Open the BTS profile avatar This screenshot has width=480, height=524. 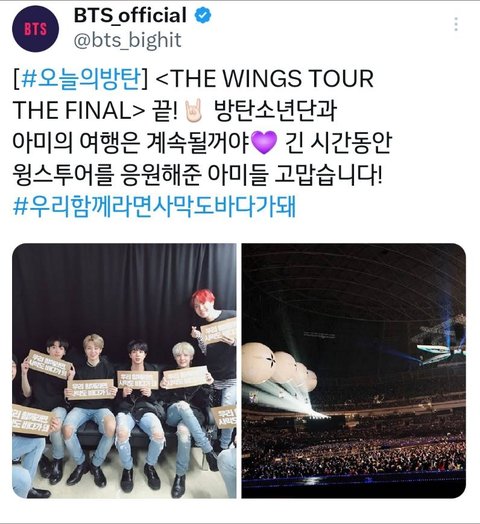(x=35, y=29)
